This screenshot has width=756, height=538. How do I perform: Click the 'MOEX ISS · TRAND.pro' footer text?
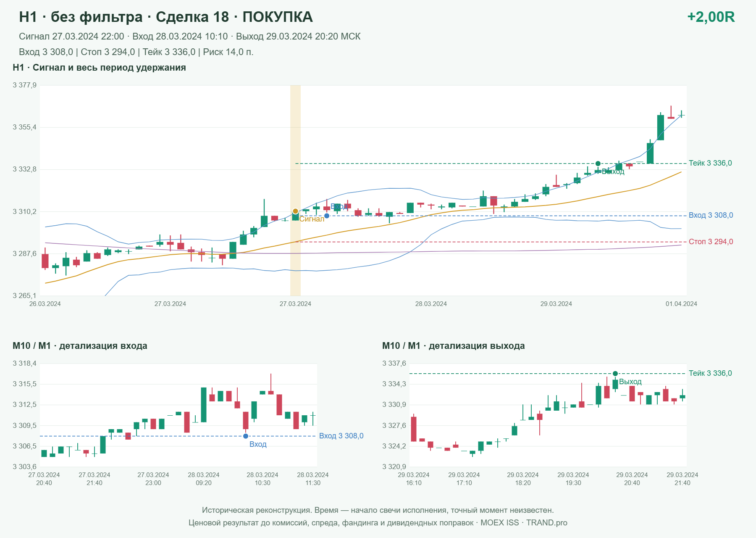click(x=524, y=523)
